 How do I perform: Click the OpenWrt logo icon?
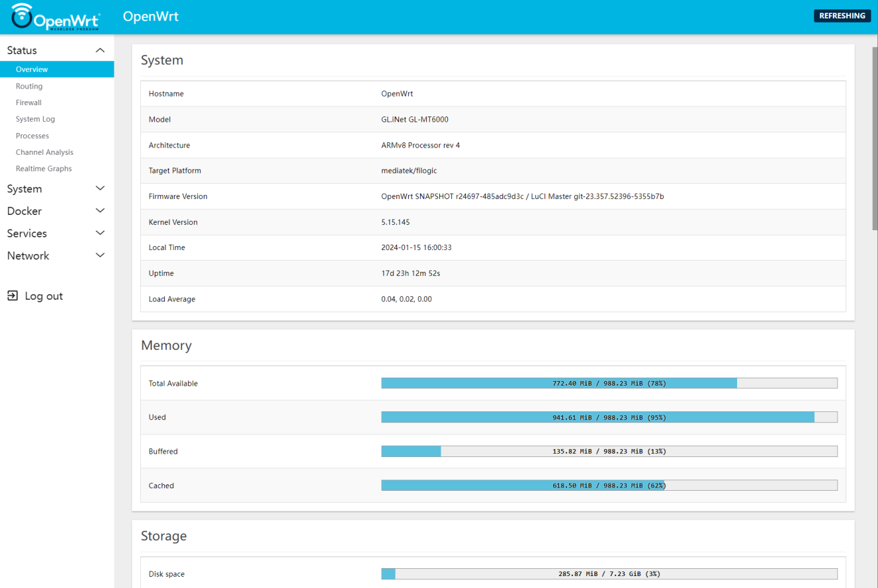[x=22, y=15]
